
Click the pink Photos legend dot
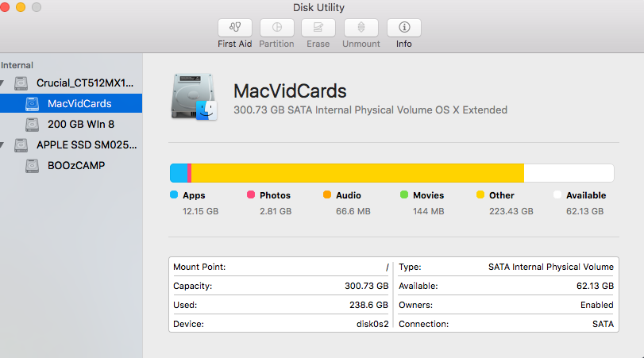coord(251,194)
